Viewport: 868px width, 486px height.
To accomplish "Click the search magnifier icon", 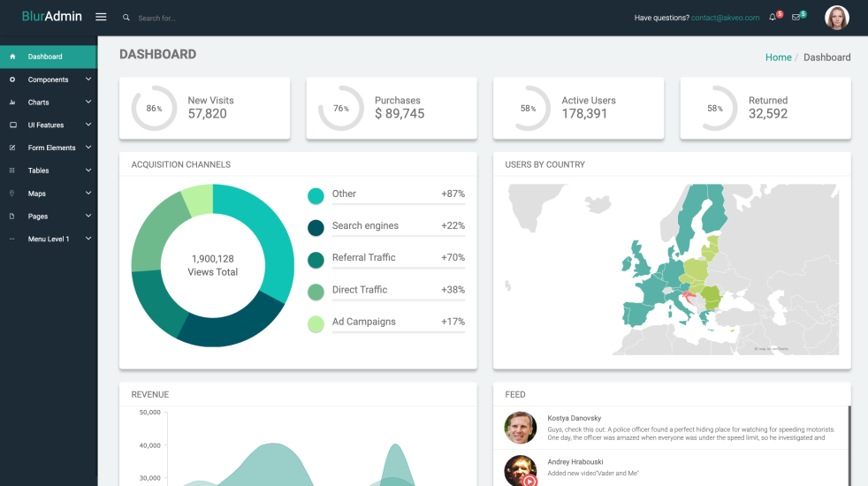I will [126, 18].
